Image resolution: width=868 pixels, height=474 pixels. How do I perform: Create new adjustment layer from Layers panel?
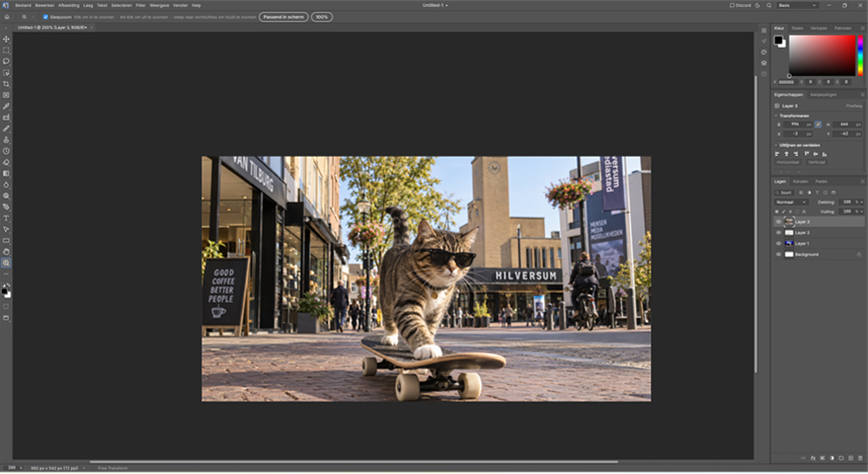click(x=832, y=458)
